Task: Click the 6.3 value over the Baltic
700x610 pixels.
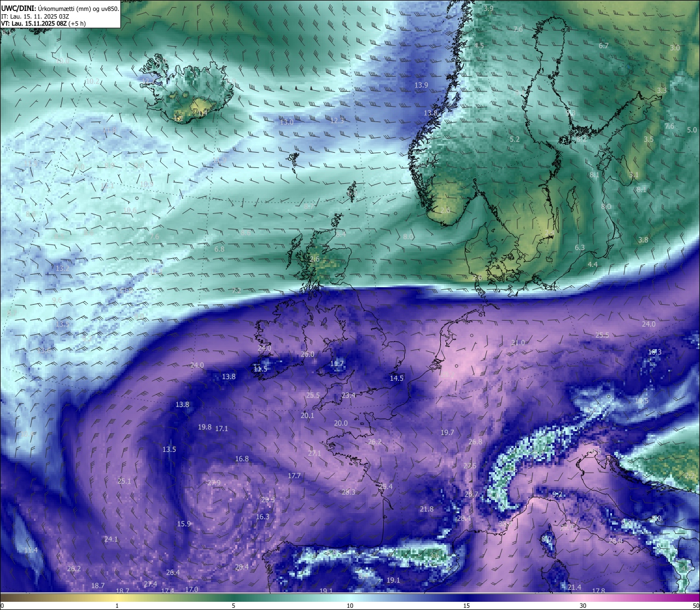Action: 580,247
